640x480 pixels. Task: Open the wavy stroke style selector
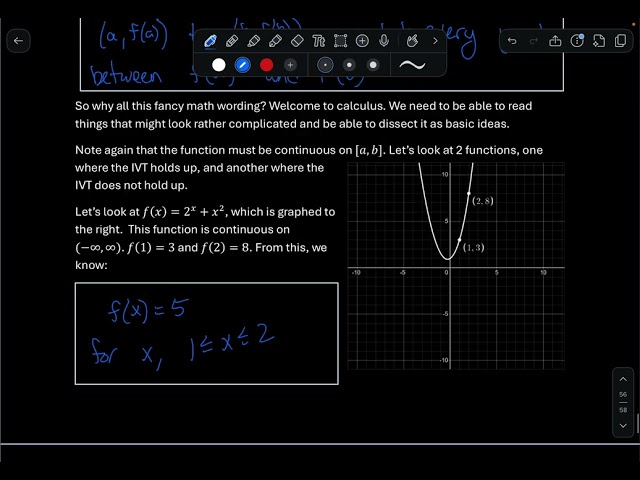pyautogui.click(x=412, y=65)
